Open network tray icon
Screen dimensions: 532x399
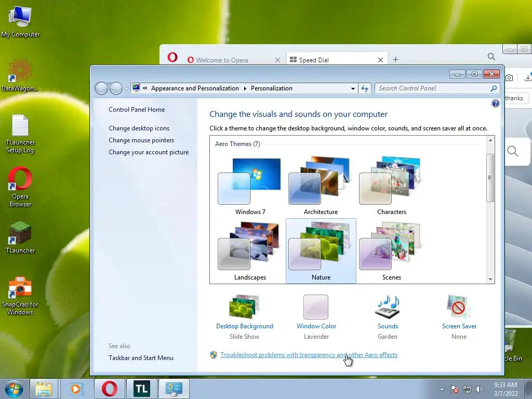tap(467, 389)
